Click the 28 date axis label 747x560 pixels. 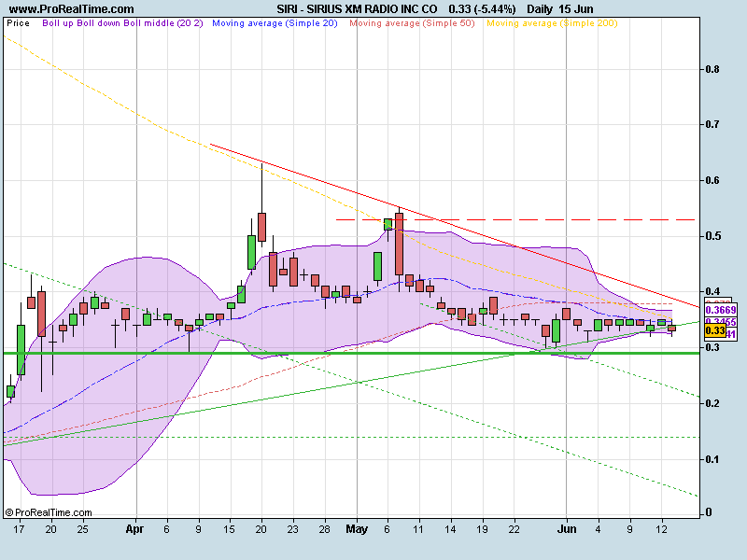pos(324,529)
